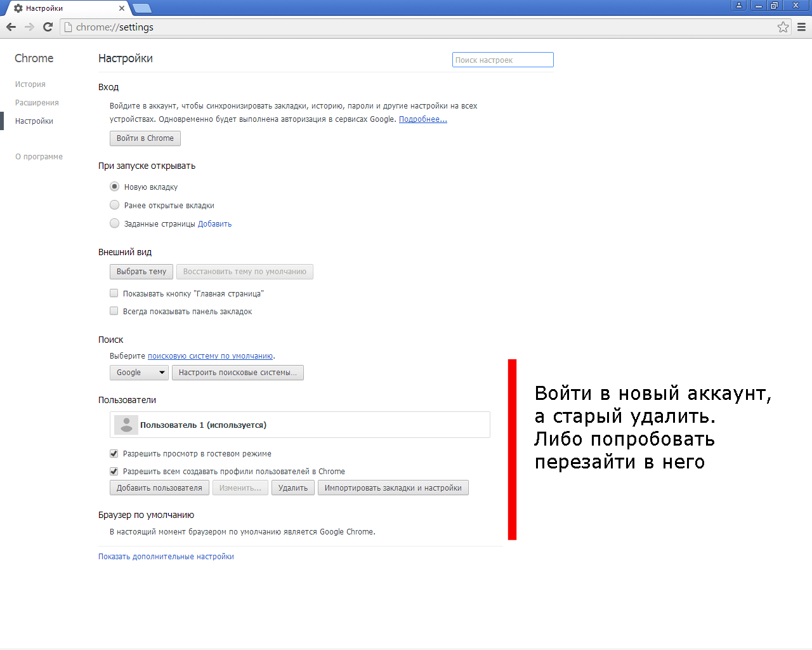Go to Расширения in the sidebar

click(37, 103)
